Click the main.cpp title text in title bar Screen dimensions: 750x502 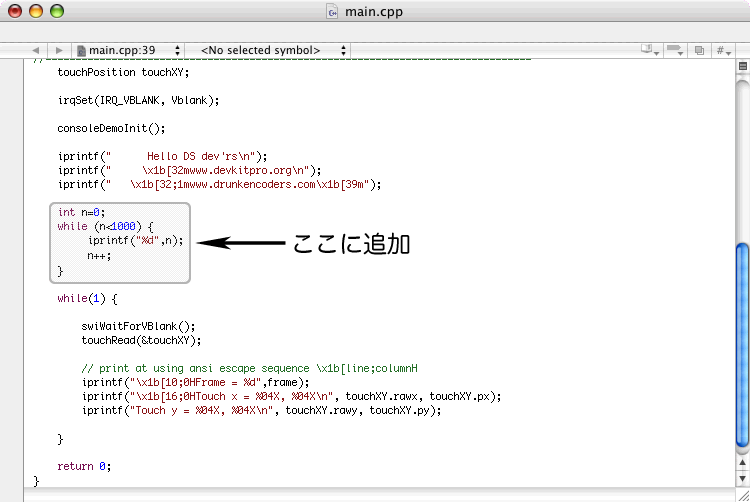click(374, 11)
